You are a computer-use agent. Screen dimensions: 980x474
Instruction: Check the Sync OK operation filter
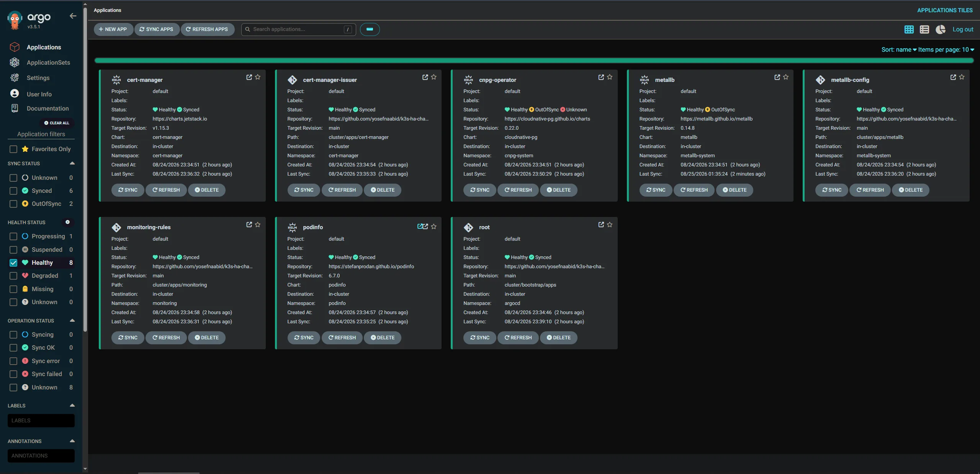pos(13,348)
